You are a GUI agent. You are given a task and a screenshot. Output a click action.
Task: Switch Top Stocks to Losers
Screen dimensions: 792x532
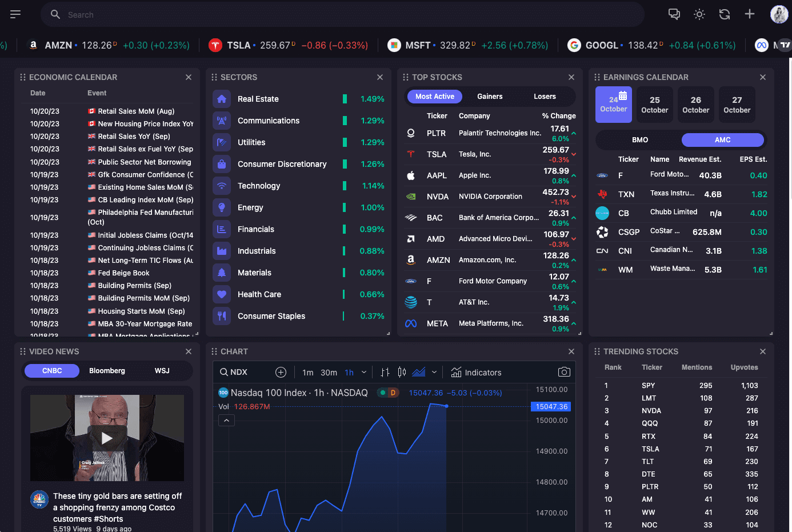coord(545,97)
